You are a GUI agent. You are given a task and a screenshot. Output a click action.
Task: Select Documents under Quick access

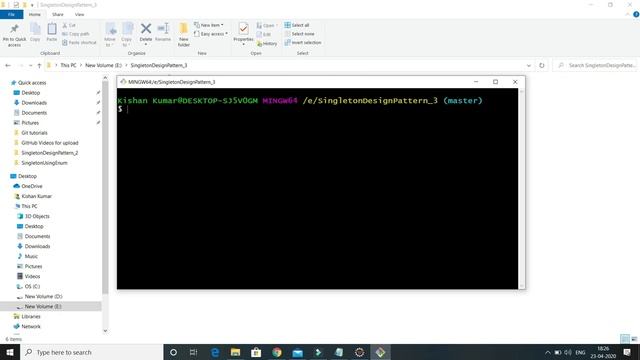click(x=34, y=113)
